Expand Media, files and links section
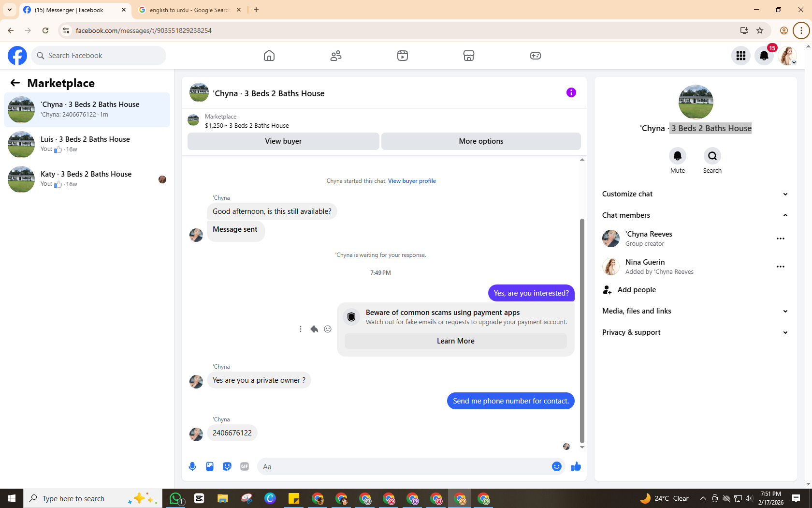 [696, 311]
